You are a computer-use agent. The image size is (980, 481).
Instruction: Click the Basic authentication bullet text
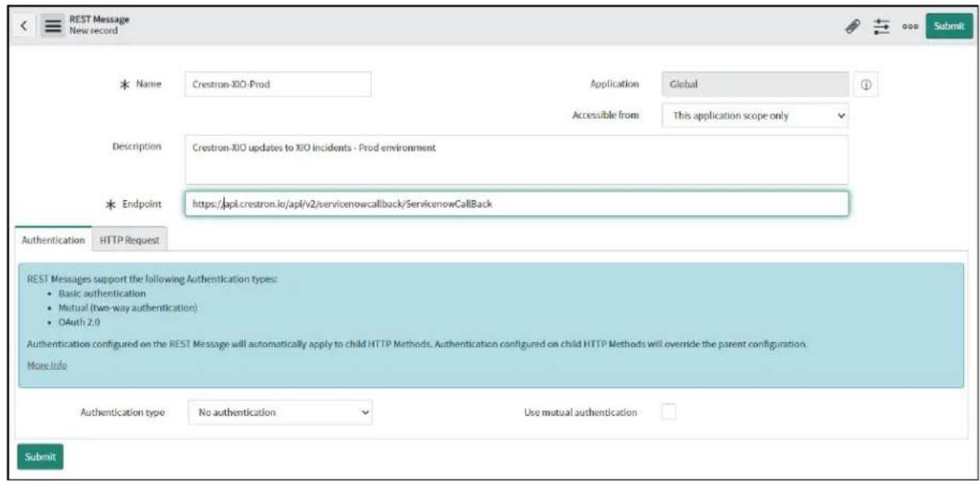101,294
